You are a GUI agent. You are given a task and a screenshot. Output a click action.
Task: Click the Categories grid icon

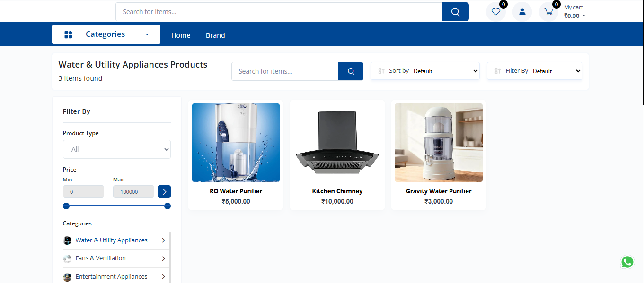68,34
